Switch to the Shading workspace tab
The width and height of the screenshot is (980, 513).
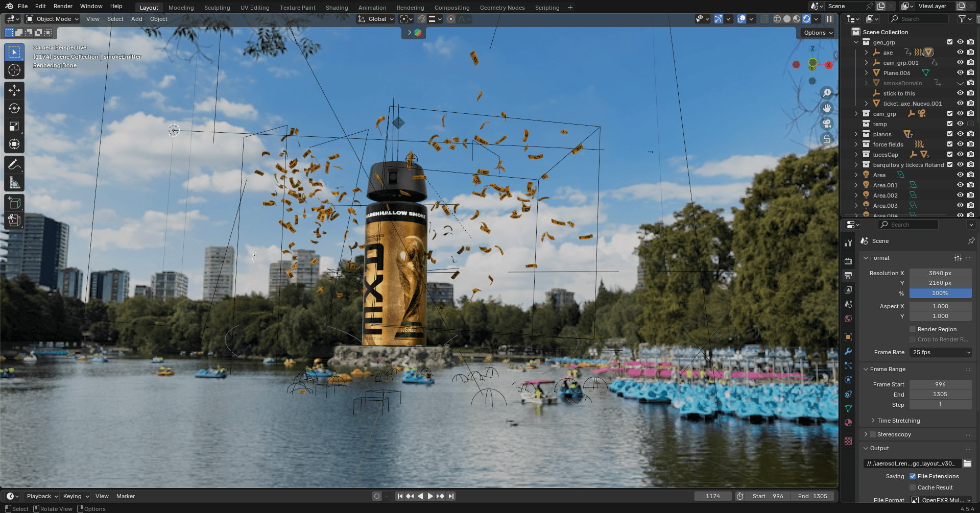click(337, 8)
